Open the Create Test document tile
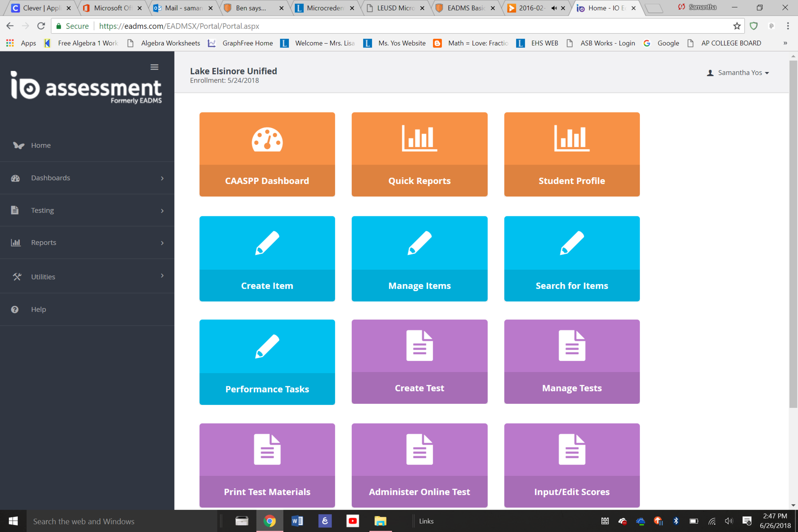 (419, 362)
